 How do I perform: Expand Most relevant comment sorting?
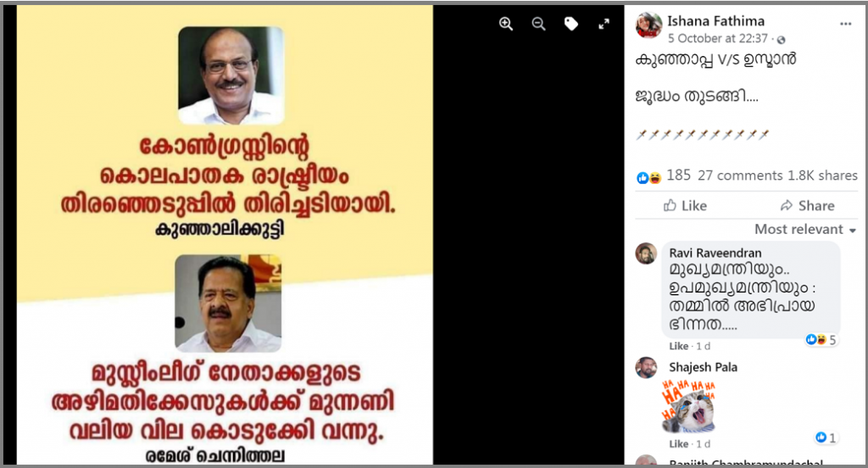tap(805, 229)
